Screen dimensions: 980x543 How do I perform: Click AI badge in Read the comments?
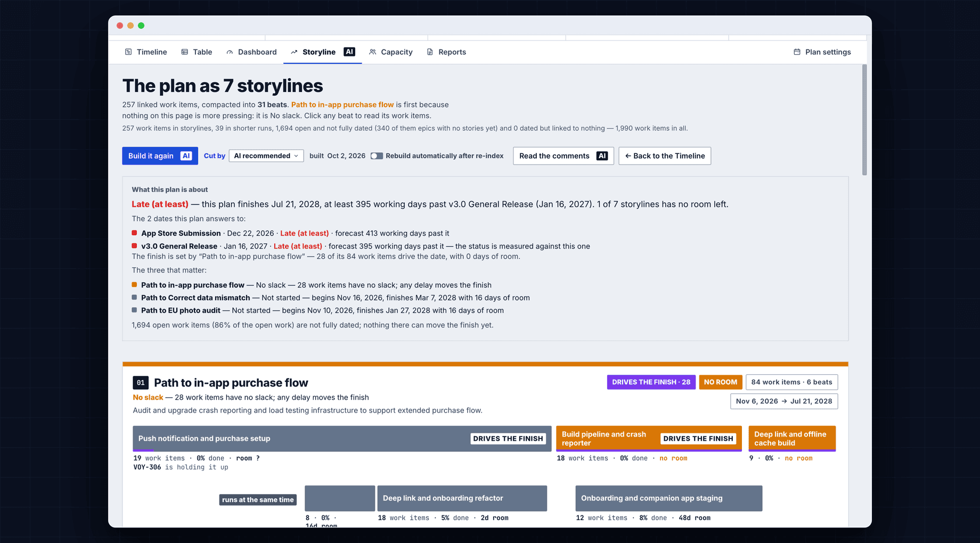[x=602, y=156]
